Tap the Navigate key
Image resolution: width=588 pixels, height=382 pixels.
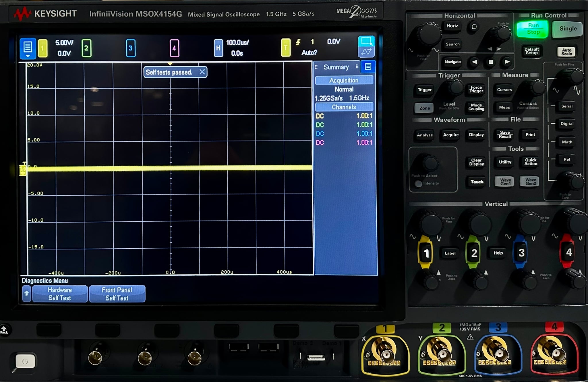(452, 62)
